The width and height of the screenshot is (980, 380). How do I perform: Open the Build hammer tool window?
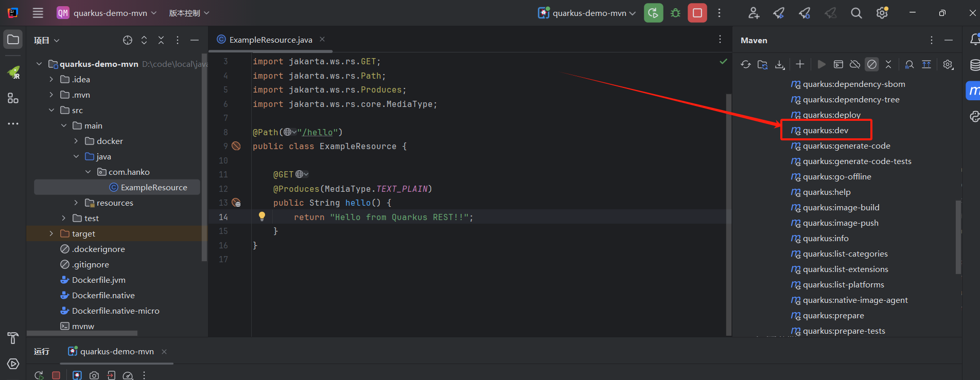(13, 338)
